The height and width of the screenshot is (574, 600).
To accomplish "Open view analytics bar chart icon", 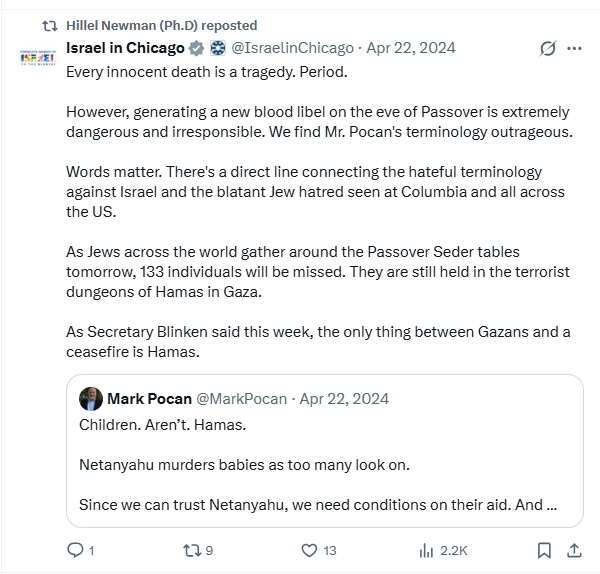I will [426, 551].
